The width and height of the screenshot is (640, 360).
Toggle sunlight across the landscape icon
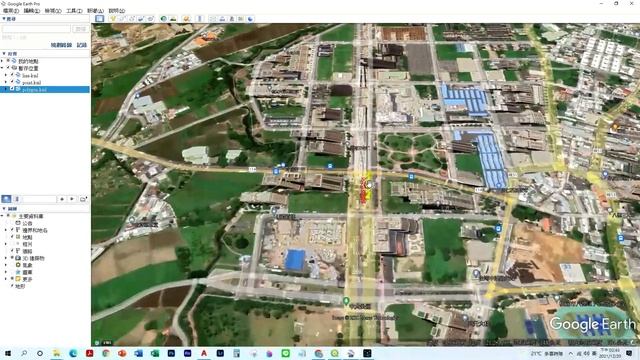point(173,19)
